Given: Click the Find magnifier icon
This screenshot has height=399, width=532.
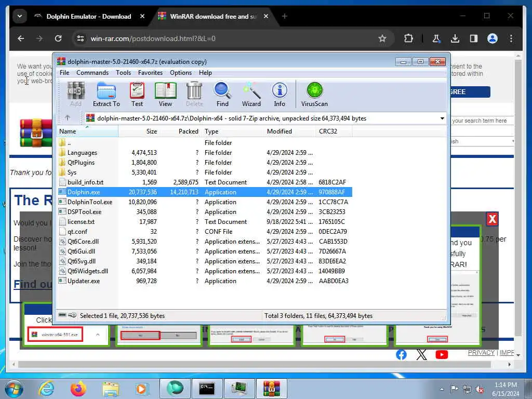Looking at the screenshot, I should pos(222,95).
